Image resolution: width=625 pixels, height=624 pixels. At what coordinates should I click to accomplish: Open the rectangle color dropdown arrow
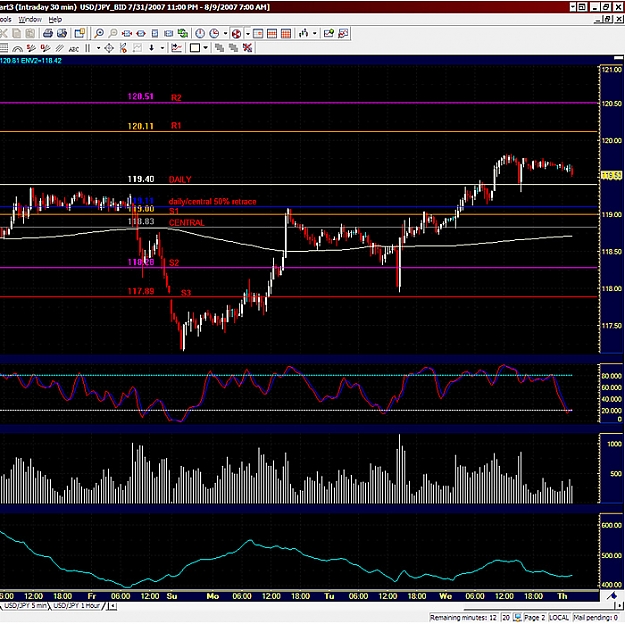(x=206, y=48)
